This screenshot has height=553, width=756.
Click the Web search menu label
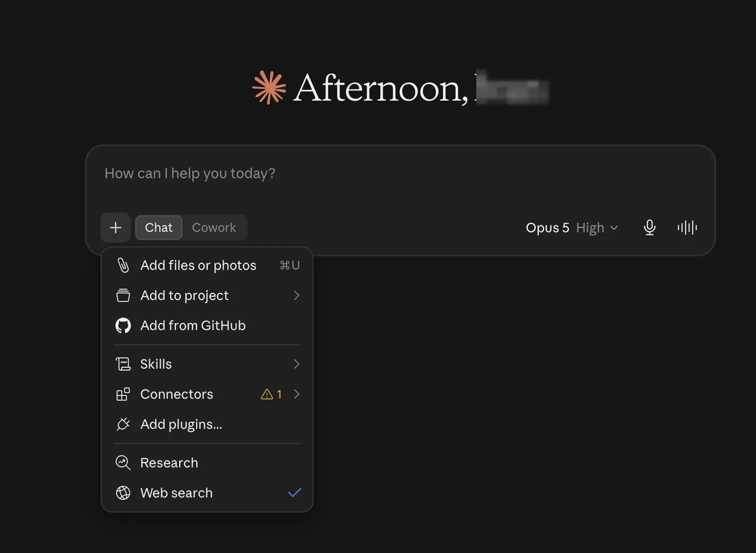click(176, 493)
